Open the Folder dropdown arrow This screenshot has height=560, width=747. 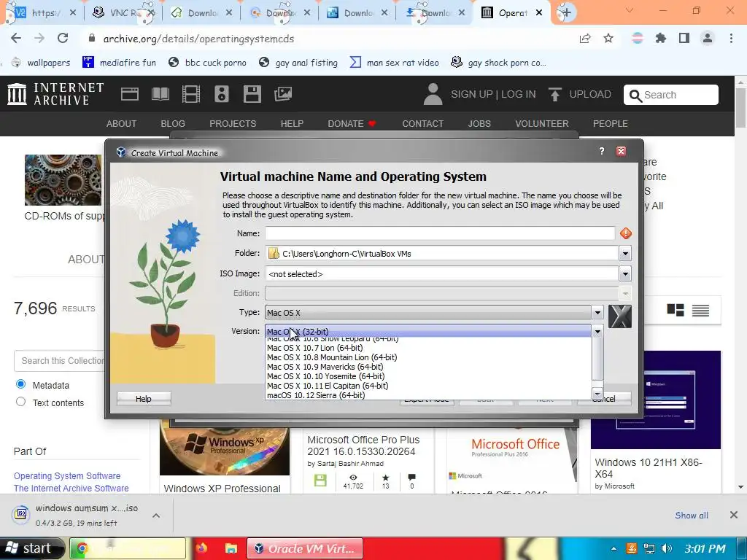625,253
